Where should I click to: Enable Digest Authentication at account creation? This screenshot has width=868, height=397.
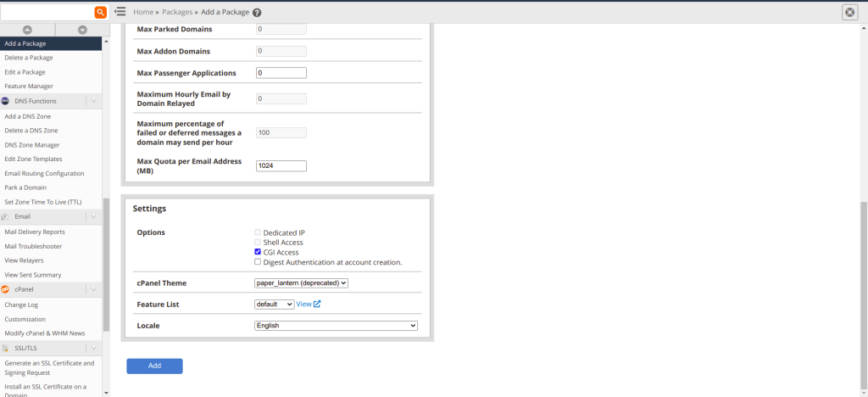pos(258,262)
